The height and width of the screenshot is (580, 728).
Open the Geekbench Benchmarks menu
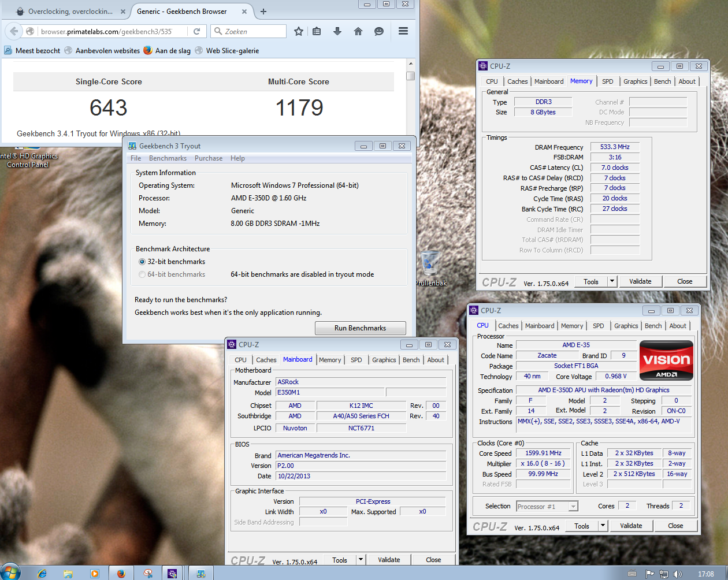(168, 158)
